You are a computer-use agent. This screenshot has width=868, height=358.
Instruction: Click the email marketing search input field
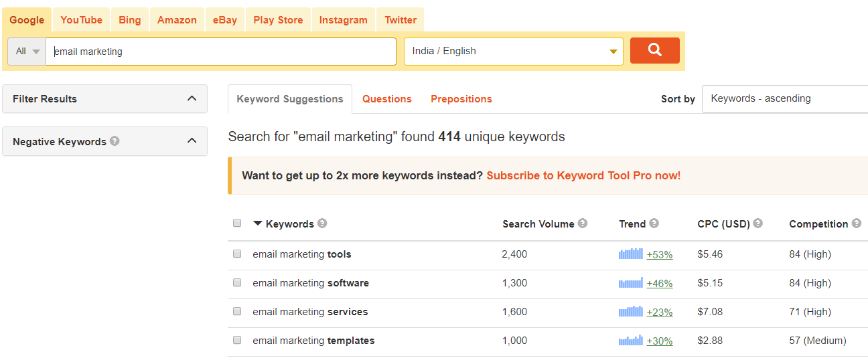[221, 52]
